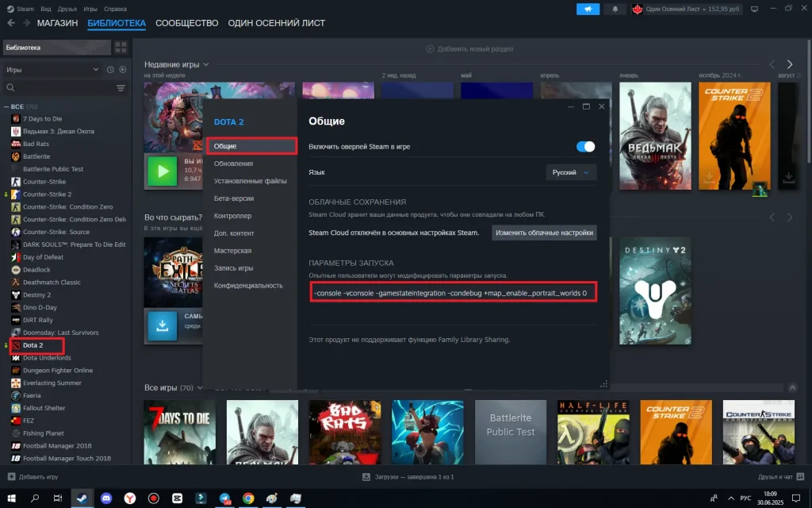This screenshot has width=812, height=508.
Task: Open Библиотека home button
Action: (x=57, y=47)
